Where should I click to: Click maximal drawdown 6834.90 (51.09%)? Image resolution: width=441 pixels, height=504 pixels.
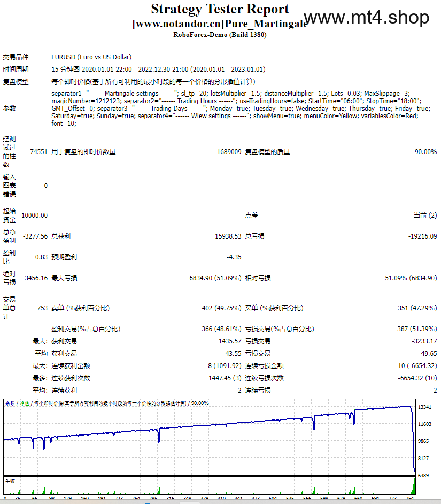tap(215, 278)
